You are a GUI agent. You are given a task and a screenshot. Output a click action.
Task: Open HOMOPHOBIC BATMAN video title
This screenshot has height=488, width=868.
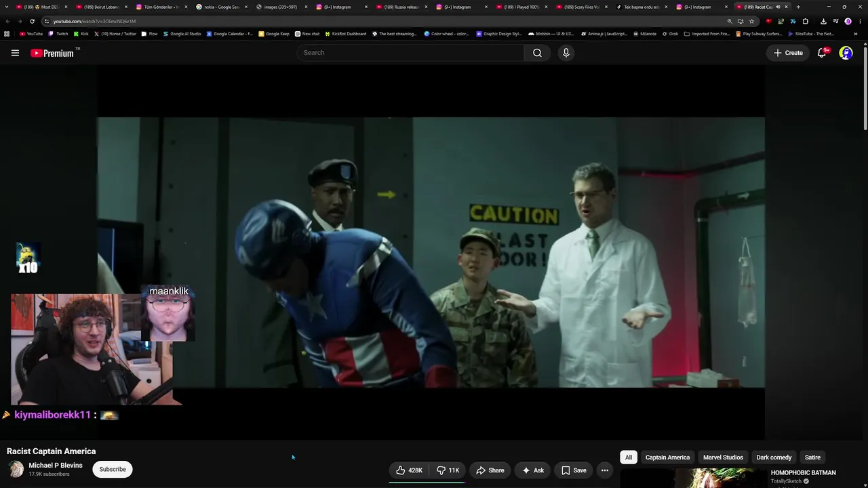click(803, 473)
